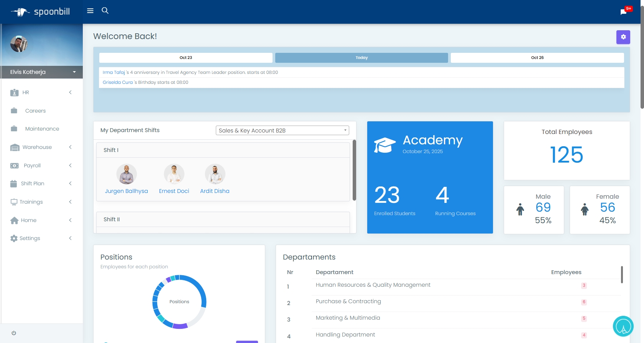Switch to the Oct 23 tab

(186, 58)
